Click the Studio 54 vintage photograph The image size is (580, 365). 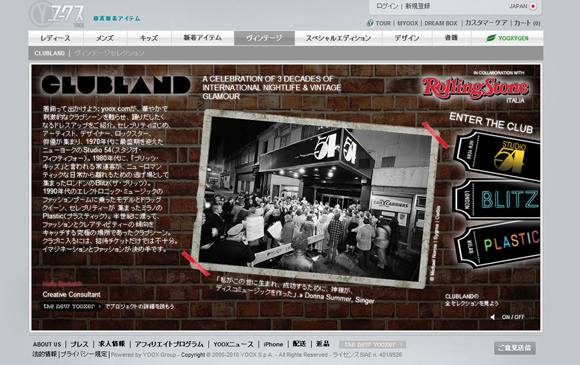(x=315, y=200)
